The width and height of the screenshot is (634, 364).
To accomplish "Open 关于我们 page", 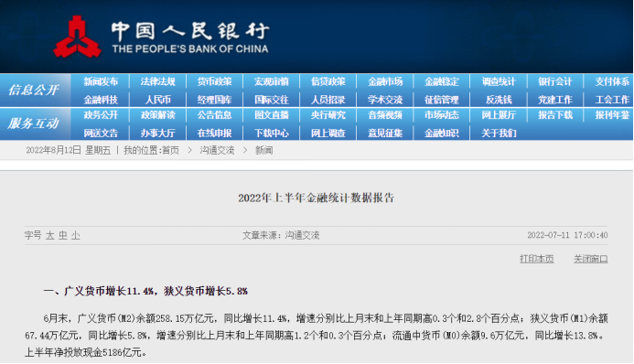I will tap(499, 133).
